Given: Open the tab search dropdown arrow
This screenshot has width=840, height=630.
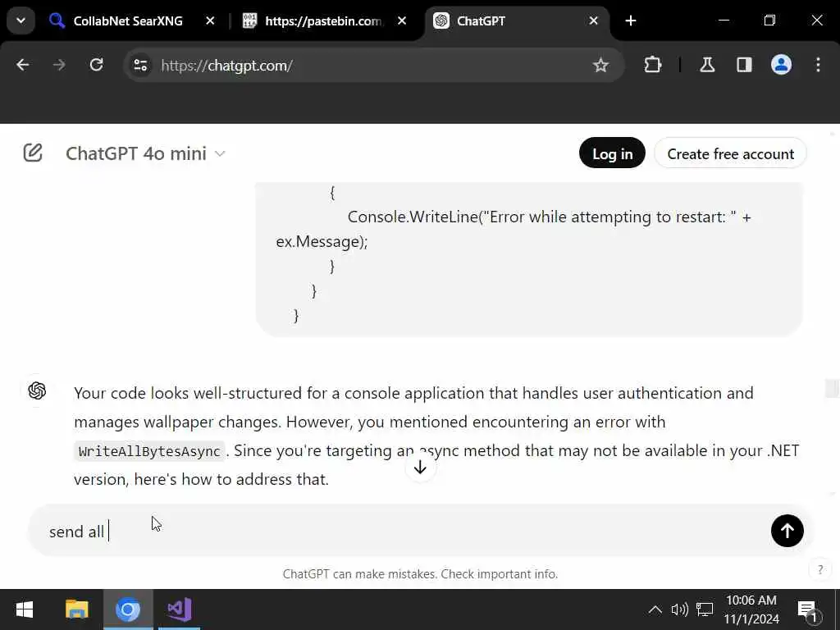Looking at the screenshot, I should [21, 21].
